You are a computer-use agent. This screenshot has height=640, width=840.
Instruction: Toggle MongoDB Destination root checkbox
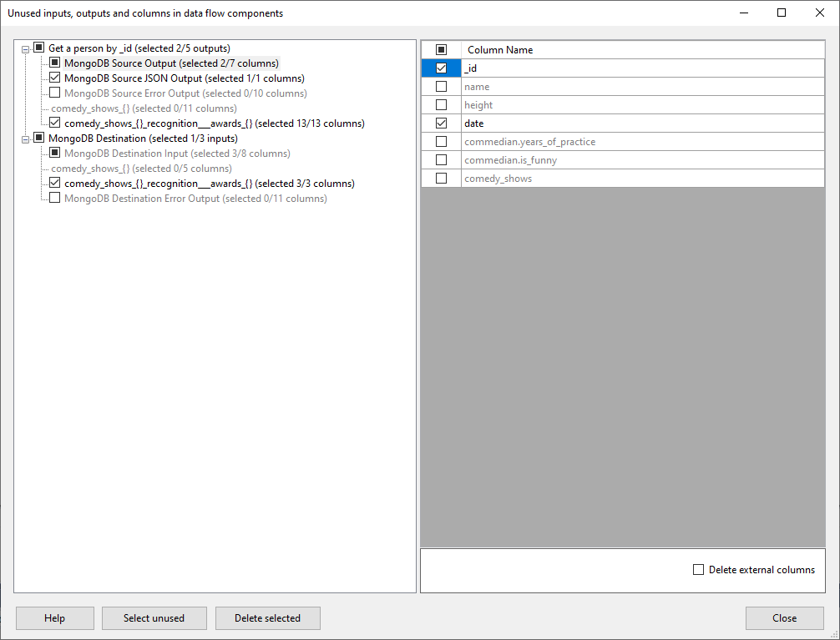(38, 138)
